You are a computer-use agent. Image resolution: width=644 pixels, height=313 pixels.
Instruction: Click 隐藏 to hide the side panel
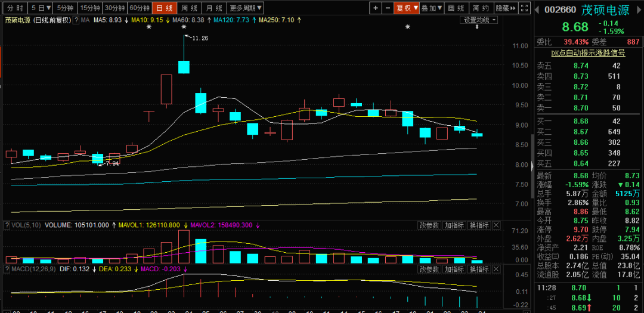pyautogui.click(x=506, y=8)
